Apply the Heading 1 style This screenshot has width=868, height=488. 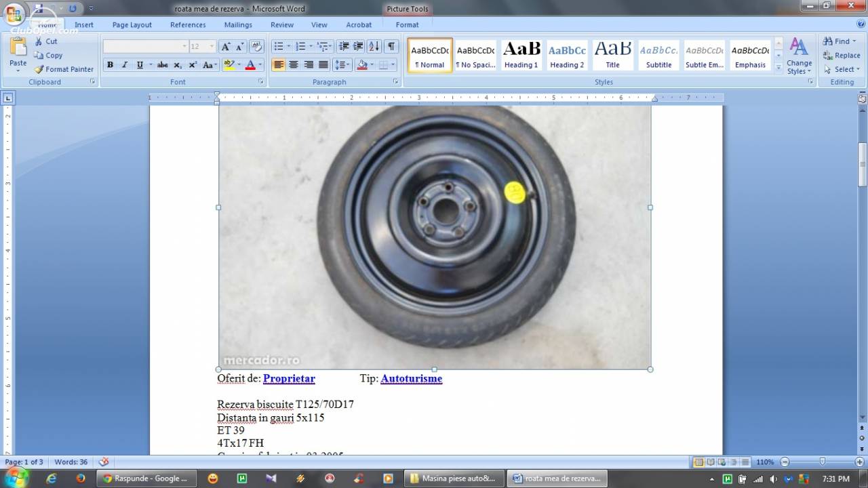(x=521, y=55)
